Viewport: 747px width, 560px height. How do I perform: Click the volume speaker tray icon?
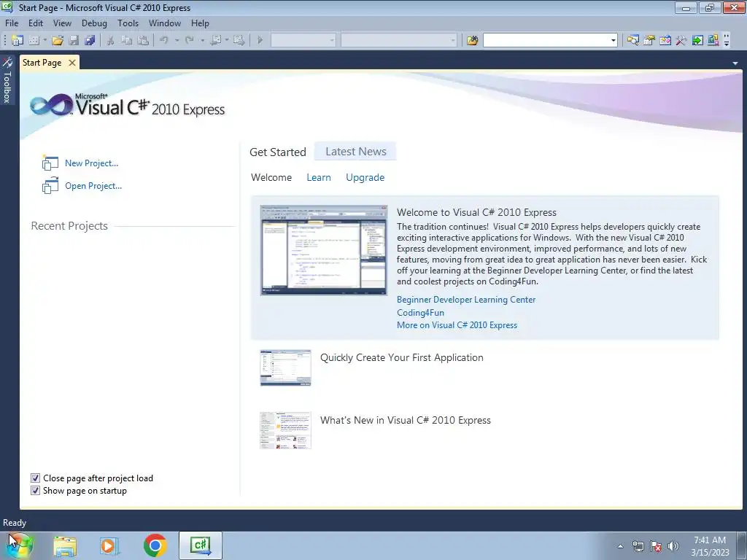coord(673,546)
